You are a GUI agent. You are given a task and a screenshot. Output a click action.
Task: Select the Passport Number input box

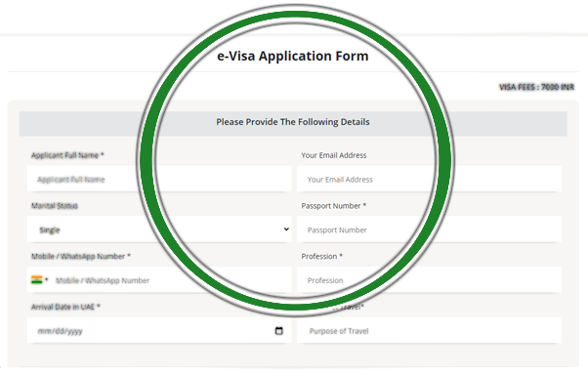[x=429, y=229]
